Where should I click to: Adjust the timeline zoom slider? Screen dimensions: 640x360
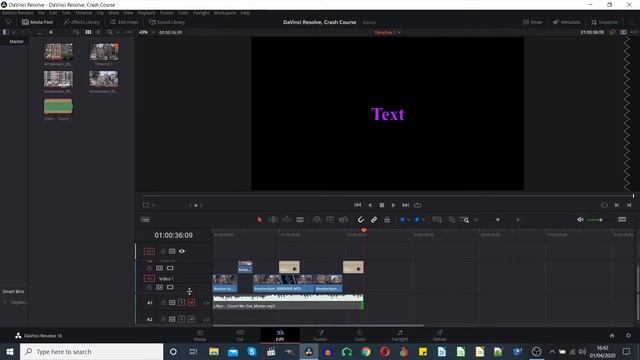(x=497, y=220)
